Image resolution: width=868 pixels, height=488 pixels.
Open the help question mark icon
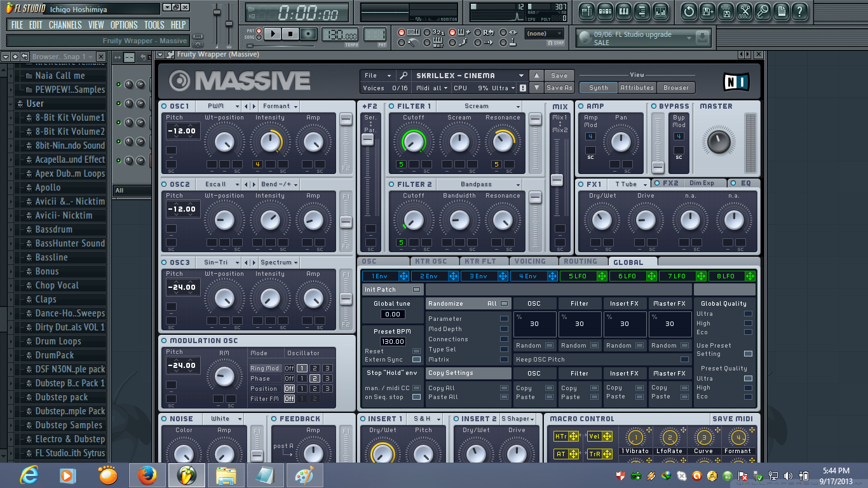point(799,11)
